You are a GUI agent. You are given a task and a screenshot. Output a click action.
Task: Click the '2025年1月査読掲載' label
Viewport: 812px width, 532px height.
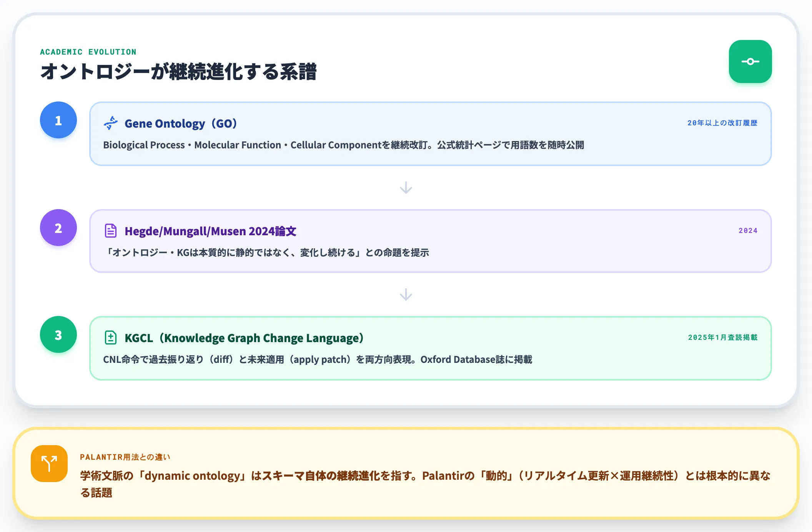coord(723,337)
